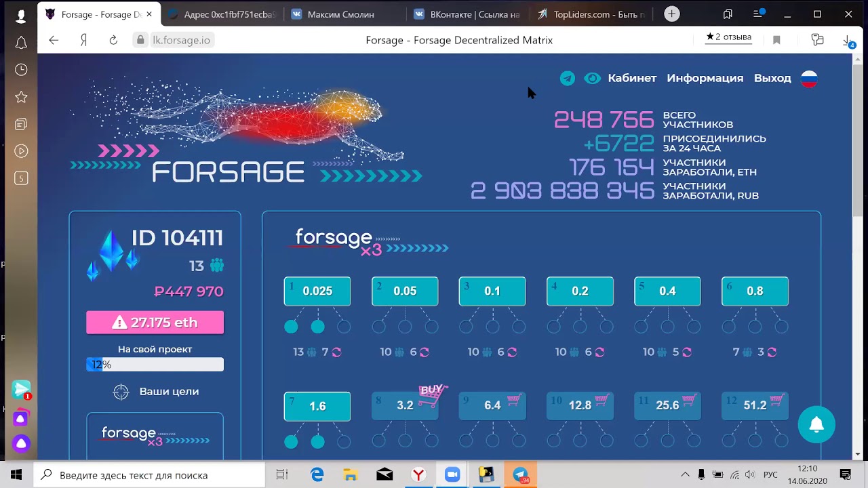
Task: Reload the page with refresh icon
Action: 113,40
